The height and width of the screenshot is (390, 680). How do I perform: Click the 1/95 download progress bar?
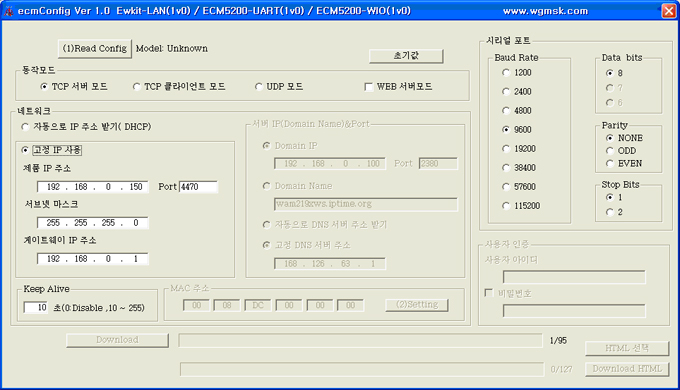tap(360, 341)
